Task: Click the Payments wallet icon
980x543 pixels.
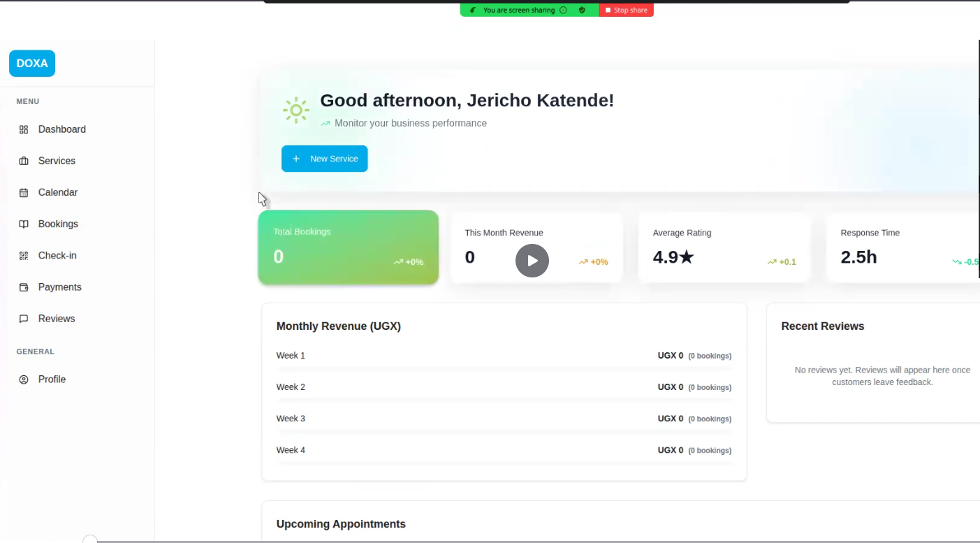Action: [24, 287]
